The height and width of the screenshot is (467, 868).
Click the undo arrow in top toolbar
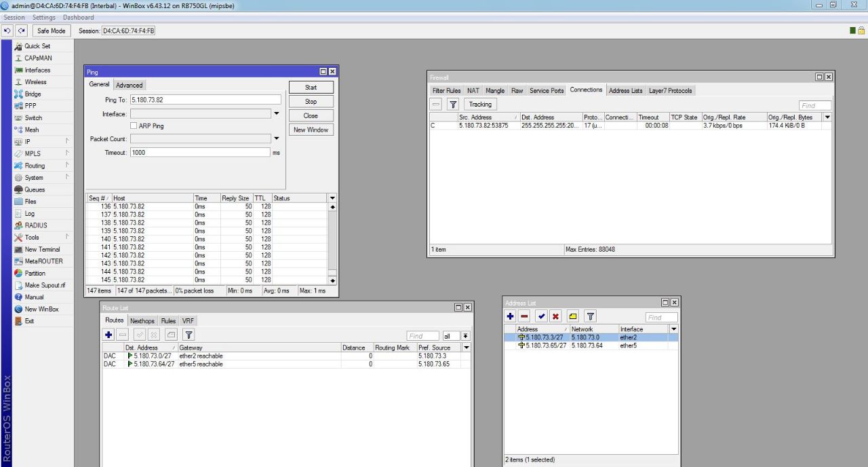coord(7,31)
